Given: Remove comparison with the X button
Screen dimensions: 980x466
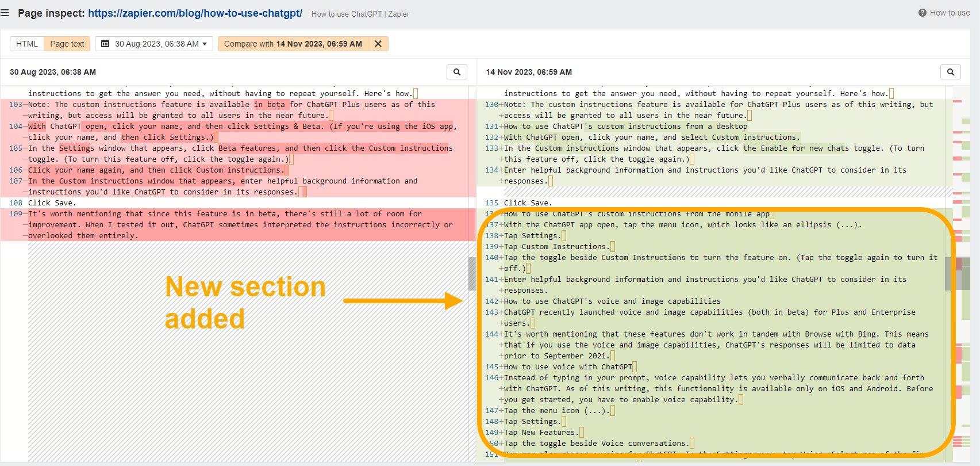Looking at the screenshot, I should (x=378, y=44).
